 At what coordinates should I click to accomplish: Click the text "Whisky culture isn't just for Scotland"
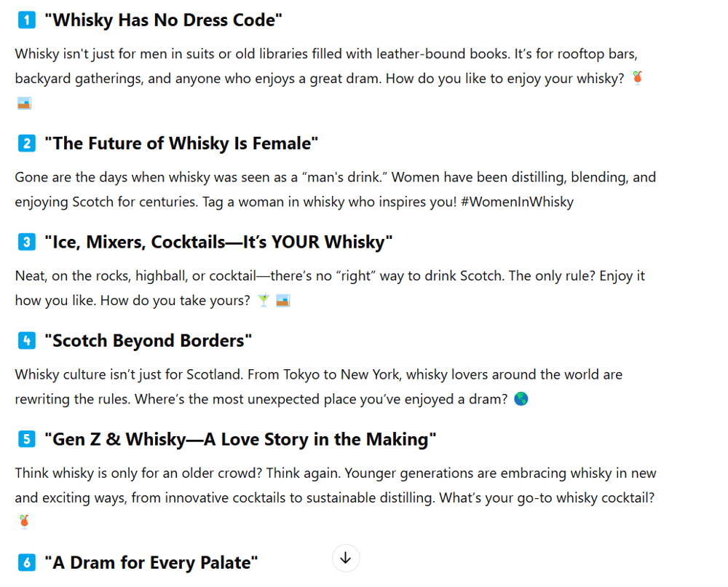(x=129, y=374)
